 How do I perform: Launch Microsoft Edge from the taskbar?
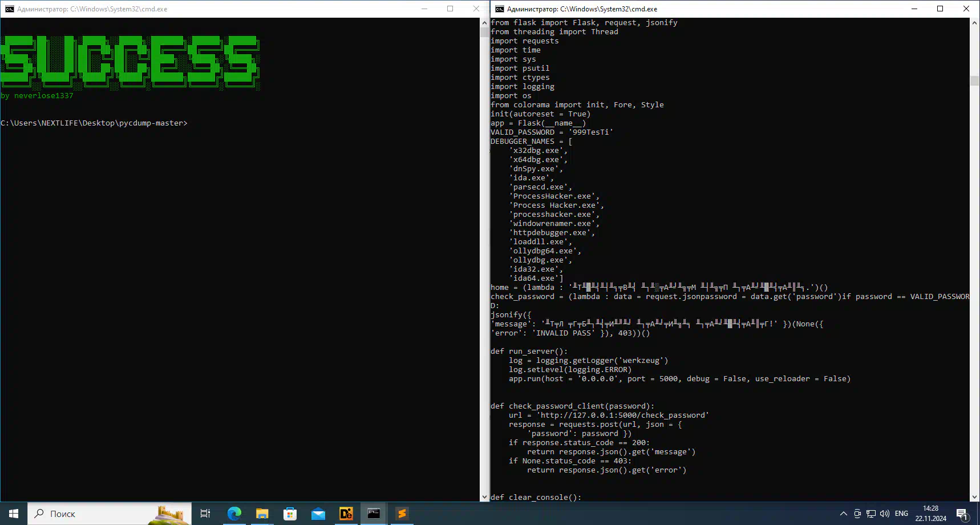point(234,514)
